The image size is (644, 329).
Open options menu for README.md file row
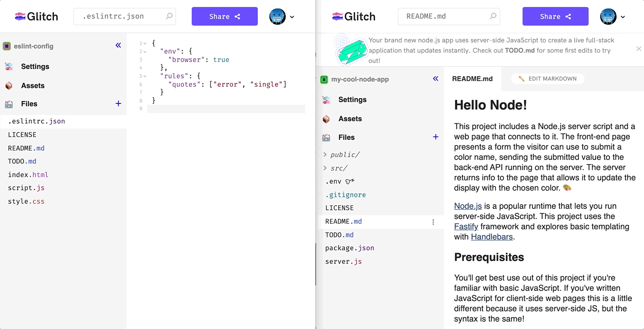pos(433,222)
